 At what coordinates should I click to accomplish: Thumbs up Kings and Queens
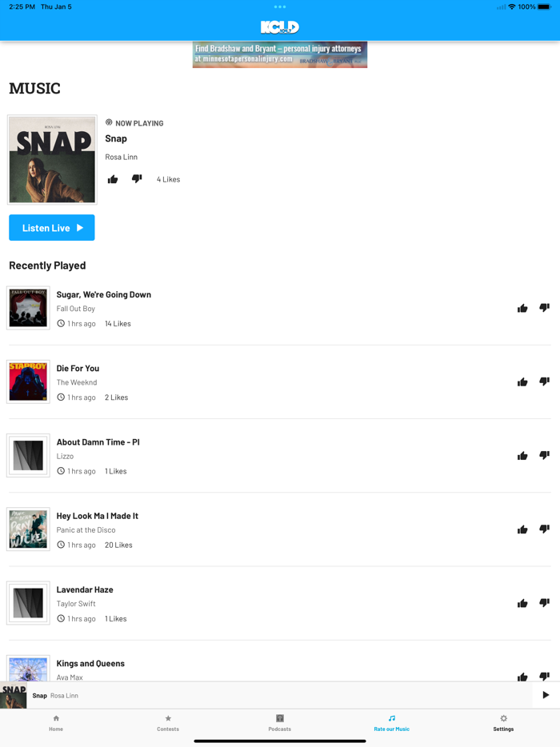click(x=522, y=677)
